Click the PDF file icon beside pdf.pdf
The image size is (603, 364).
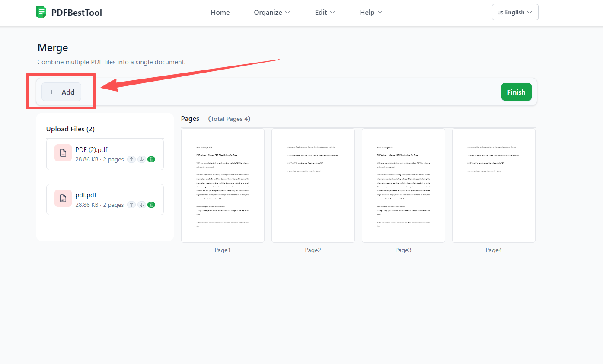click(x=63, y=198)
